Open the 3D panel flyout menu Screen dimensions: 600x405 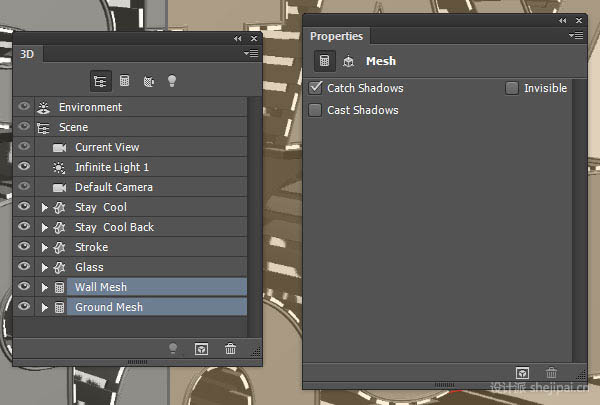[x=251, y=54]
